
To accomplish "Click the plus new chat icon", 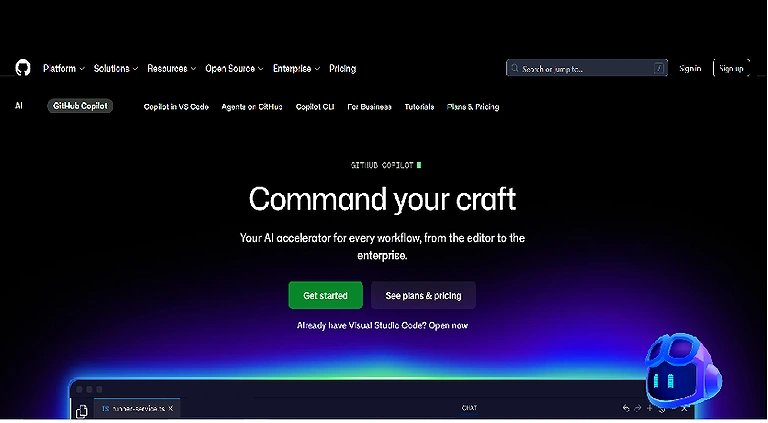I will coord(649,408).
